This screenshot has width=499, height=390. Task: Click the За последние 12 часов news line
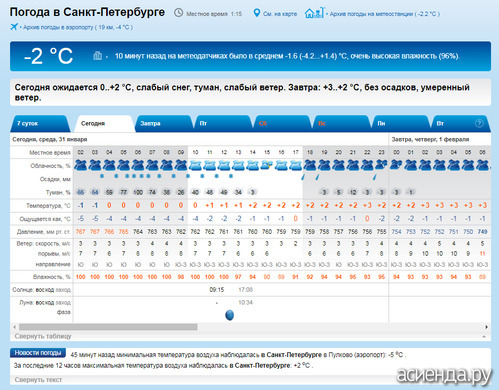click(x=163, y=366)
